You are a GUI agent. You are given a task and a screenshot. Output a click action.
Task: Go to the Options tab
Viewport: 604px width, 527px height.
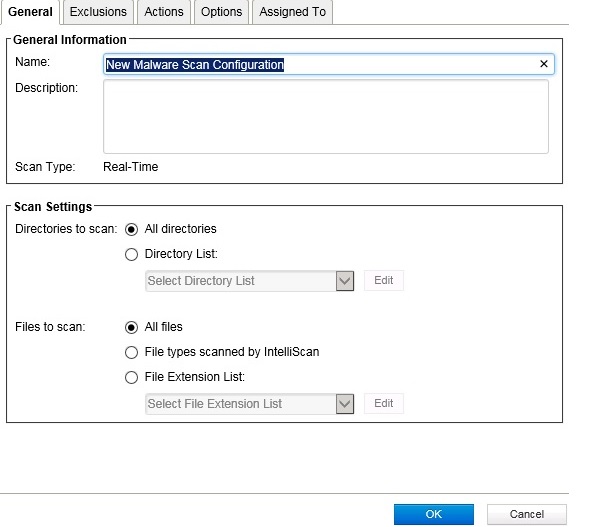coord(221,12)
